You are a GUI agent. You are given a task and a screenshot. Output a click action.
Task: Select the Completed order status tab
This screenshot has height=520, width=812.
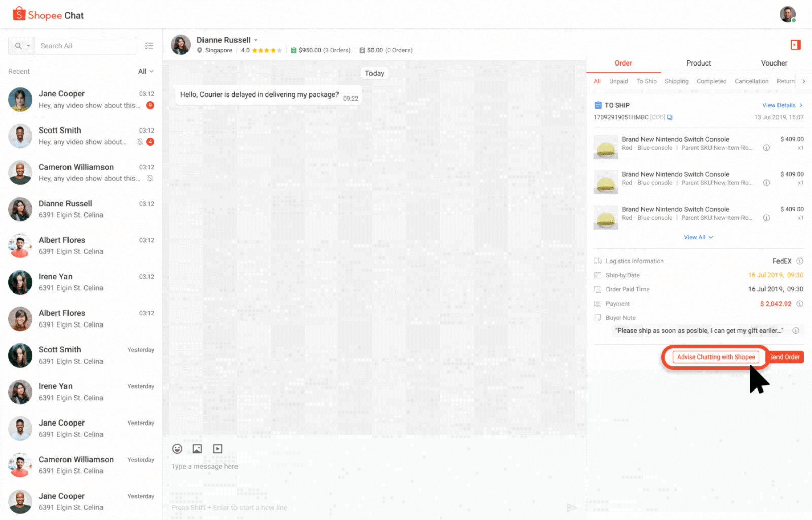coord(712,81)
